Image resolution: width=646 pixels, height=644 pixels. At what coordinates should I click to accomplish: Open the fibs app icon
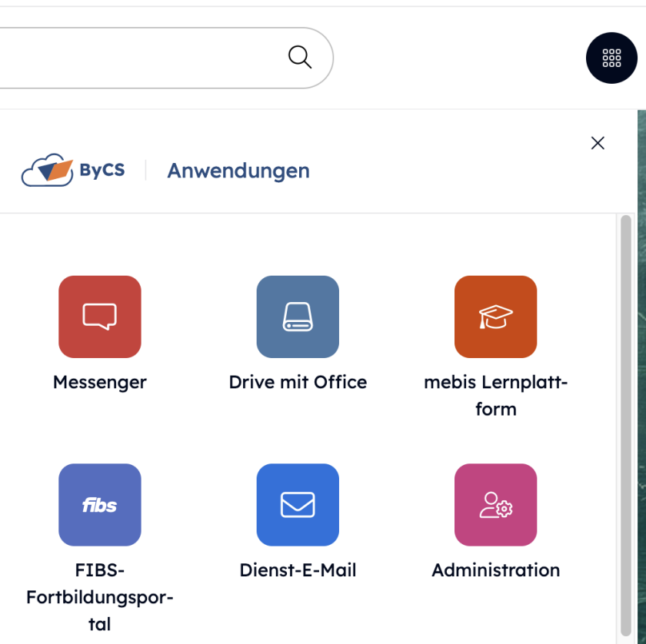(x=99, y=505)
